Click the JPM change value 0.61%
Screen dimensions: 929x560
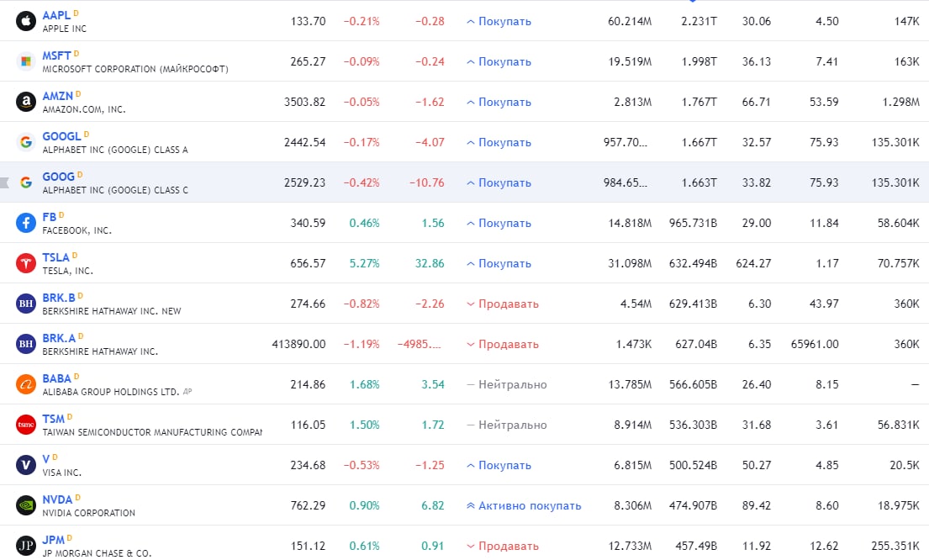[x=364, y=546]
